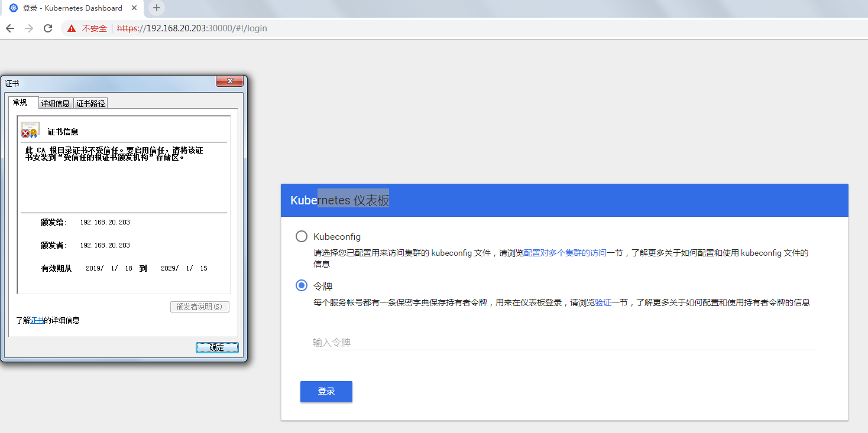The height and width of the screenshot is (433, 868).
Task: Click the Kubernetes favicon on the tab
Action: (14, 8)
